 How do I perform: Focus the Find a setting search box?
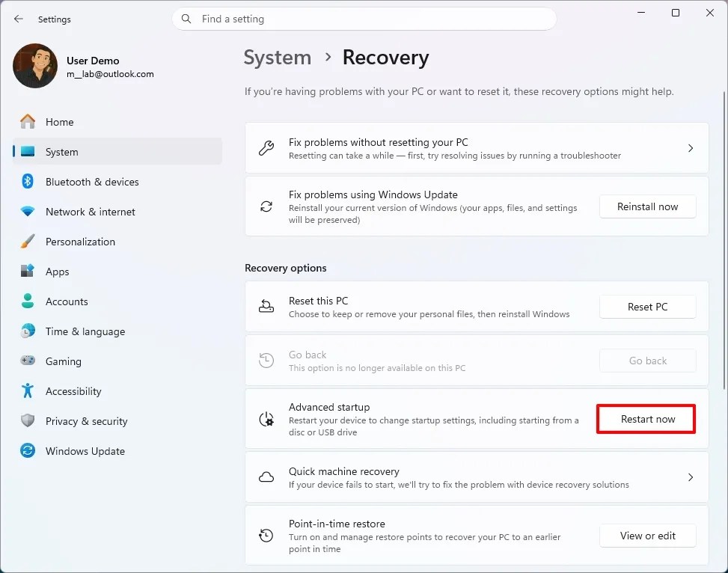(x=364, y=19)
